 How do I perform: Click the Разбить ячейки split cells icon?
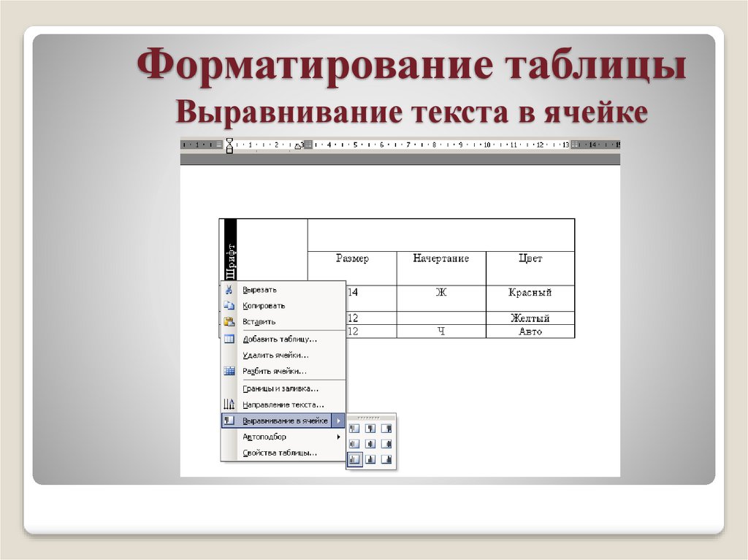pyautogui.click(x=229, y=371)
